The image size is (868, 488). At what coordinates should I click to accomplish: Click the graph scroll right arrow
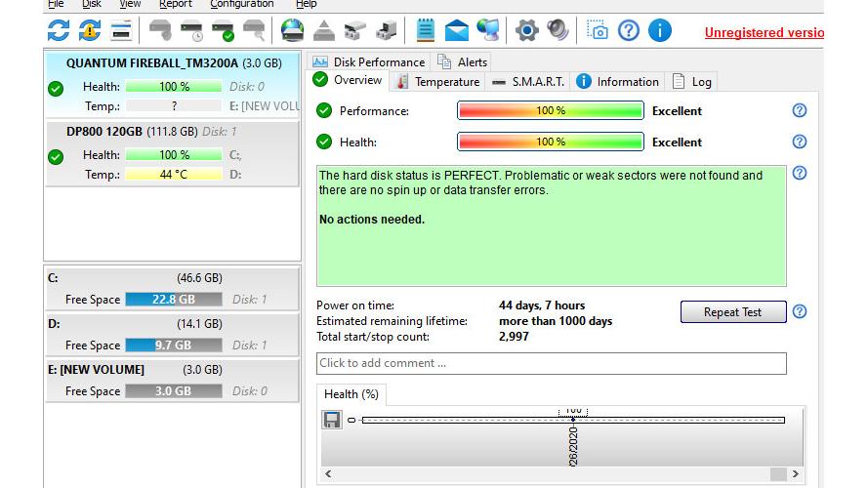(x=796, y=473)
